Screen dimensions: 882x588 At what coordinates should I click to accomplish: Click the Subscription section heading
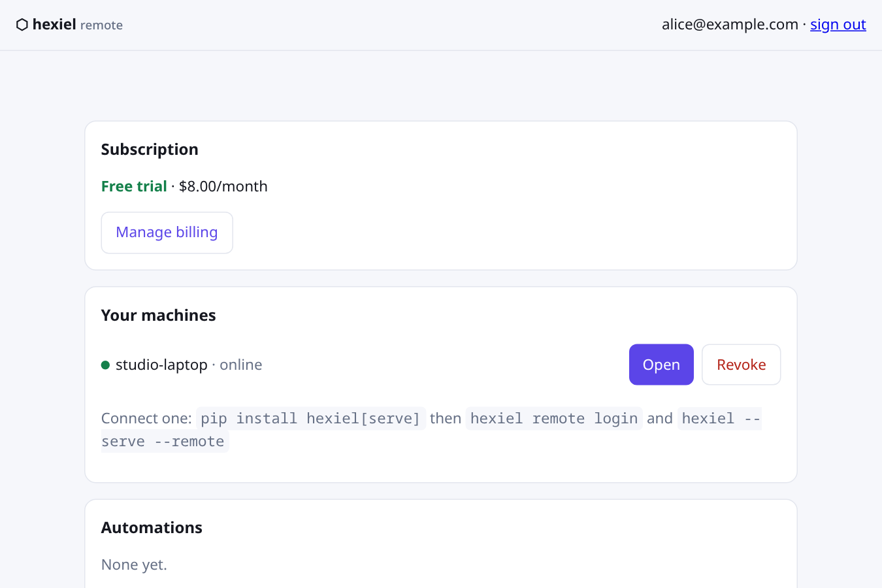tap(150, 150)
